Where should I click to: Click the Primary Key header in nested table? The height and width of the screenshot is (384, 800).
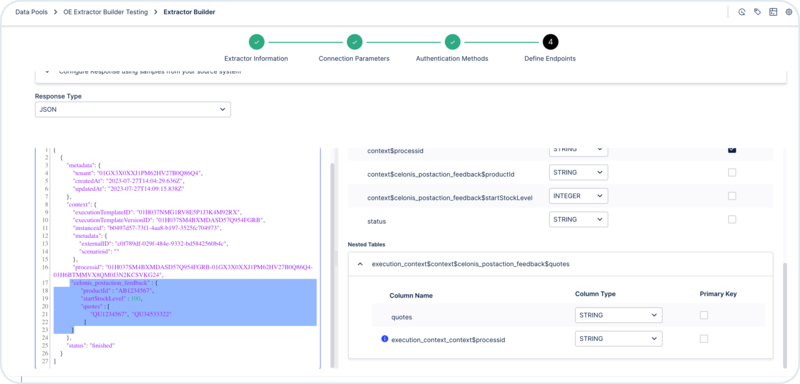click(x=718, y=294)
